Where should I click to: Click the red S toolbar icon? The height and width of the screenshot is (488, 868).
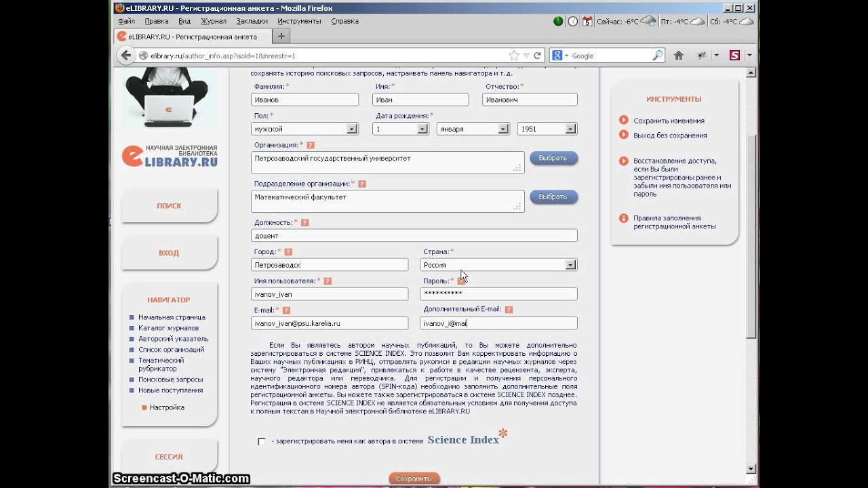734,56
